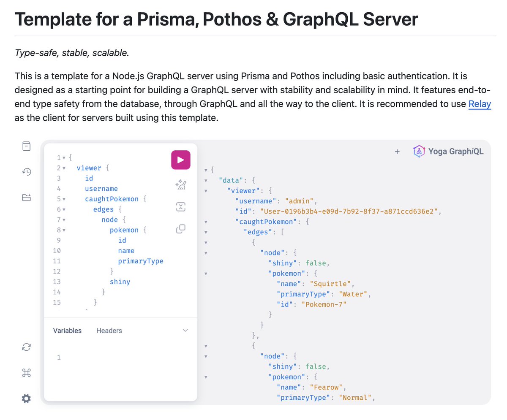Click the "Pokemon-7" id value
Image resolution: width=507 pixels, height=420 pixels.
point(324,304)
